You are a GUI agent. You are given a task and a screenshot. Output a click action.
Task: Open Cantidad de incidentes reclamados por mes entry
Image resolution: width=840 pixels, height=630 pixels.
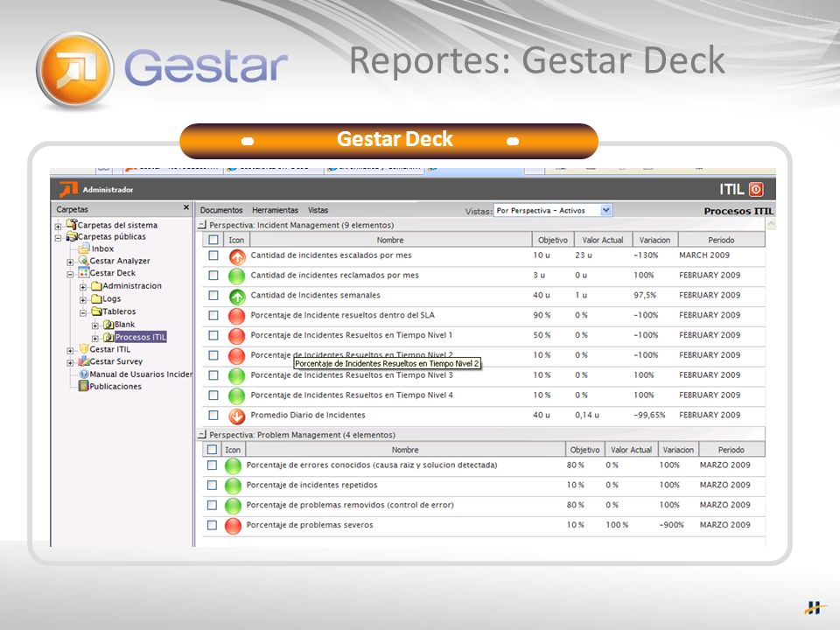pyautogui.click(x=335, y=275)
